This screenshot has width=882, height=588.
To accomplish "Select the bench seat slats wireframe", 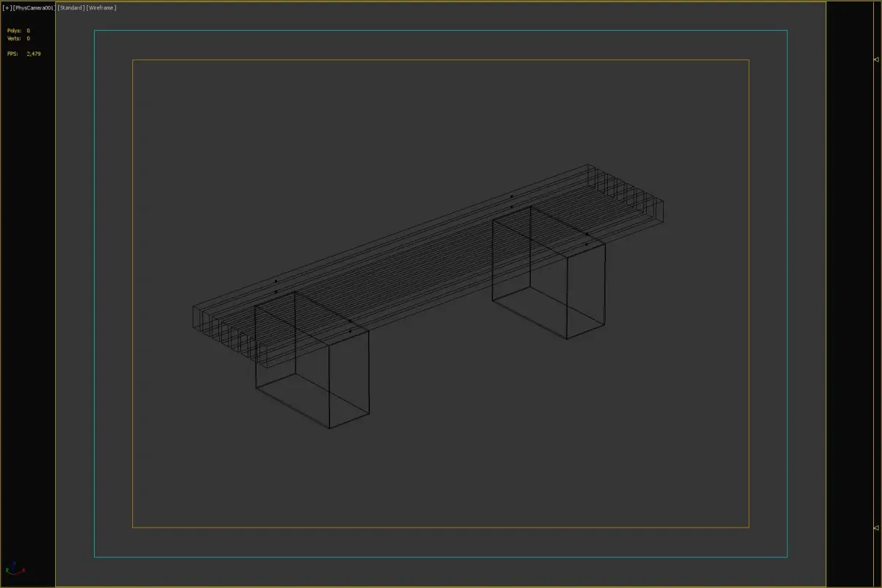I will 429,266.
